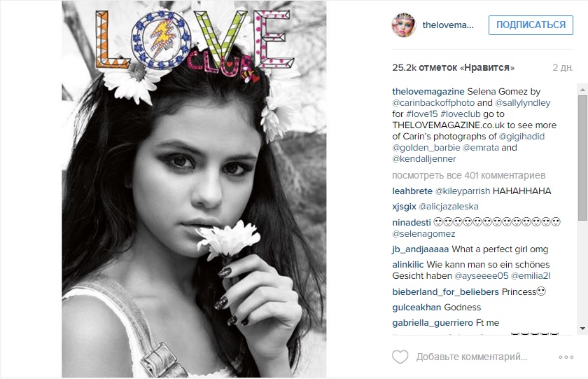The image size is (588, 379).
Task: Open @kendalljenner profile mention
Action: [x=424, y=159]
